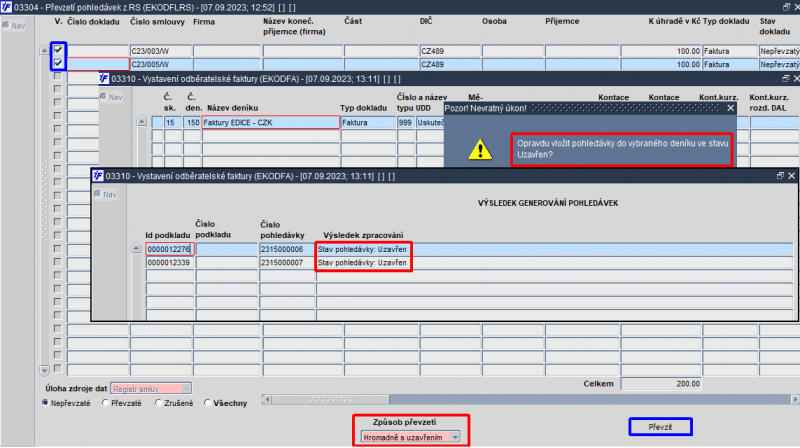Select Id podkladu field 0000012339
This screenshot has height=448, width=800.
169,262
